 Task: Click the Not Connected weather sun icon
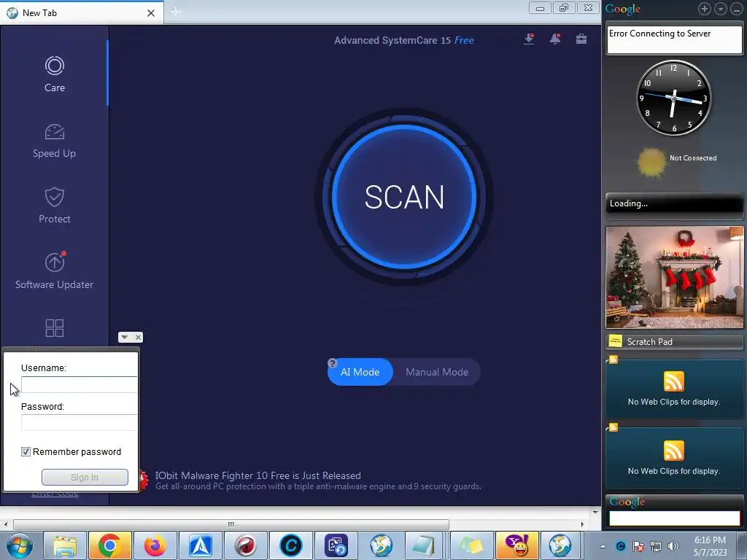click(x=651, y=161)
